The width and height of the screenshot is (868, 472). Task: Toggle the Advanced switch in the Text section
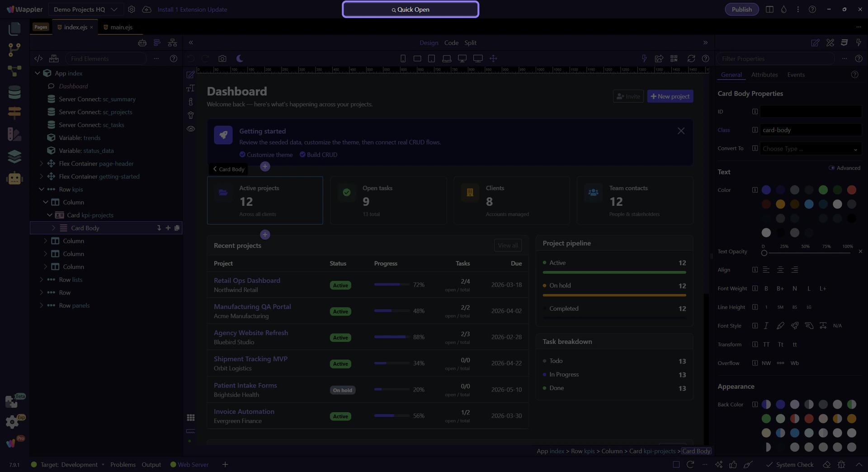pyautogui.click(x=831, y=168)
